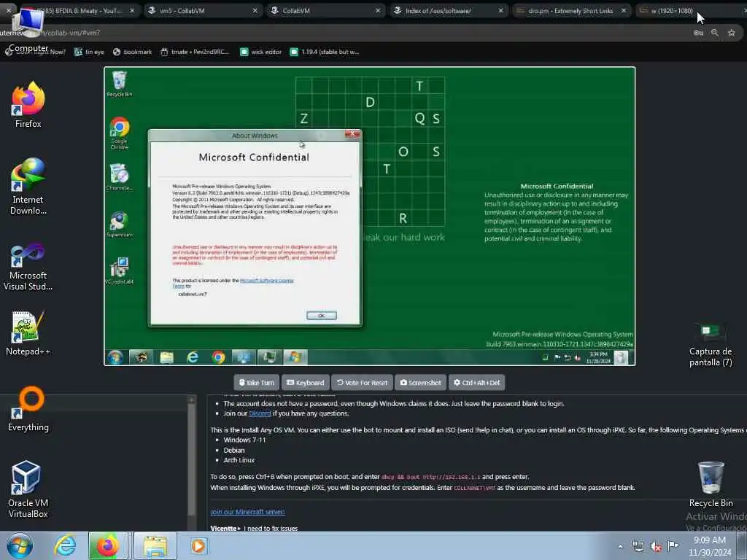Take VM Screenshot button
747x560 pixels.
pyautogui.click(x=420, y=382)
